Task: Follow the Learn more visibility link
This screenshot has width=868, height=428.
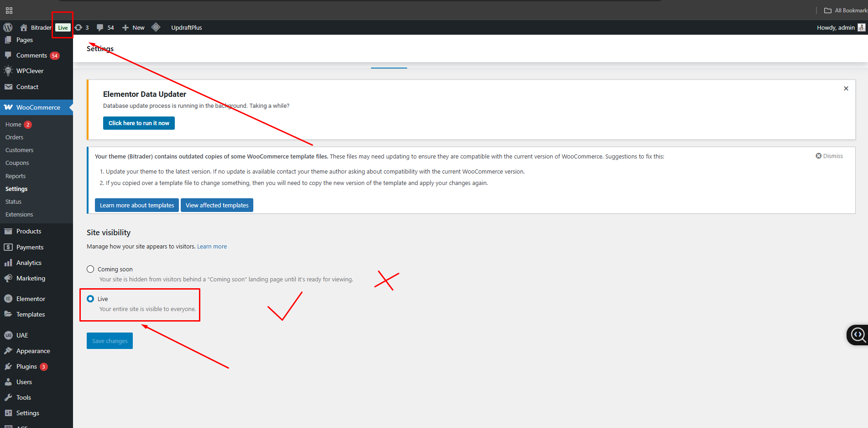Action: (212, 246)
